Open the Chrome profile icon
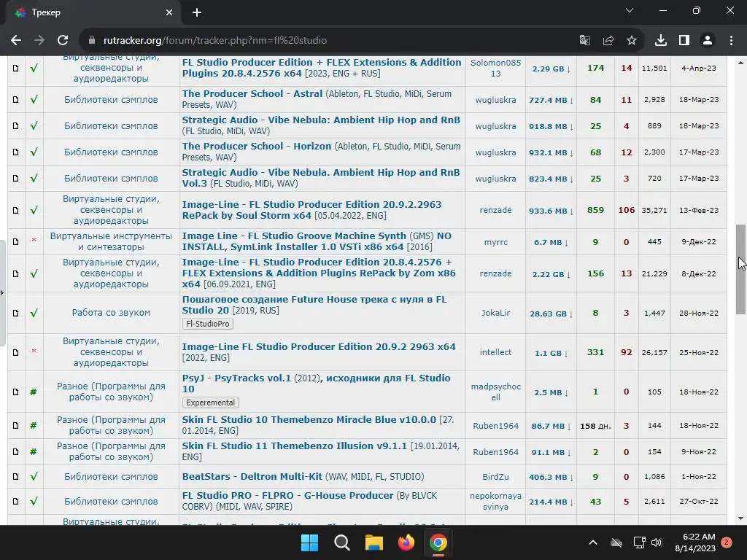Screen dimensions: 747x560 point(708,41)
